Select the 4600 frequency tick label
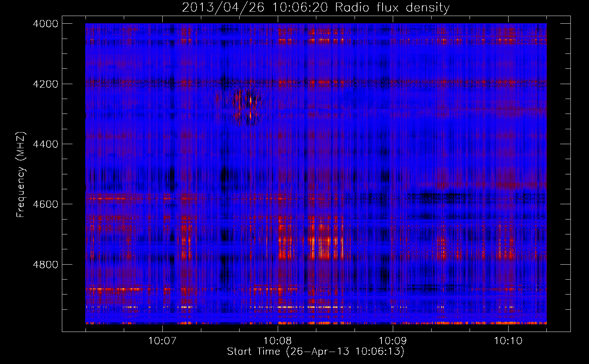The height and width of the screenshot is (364, 589). point(46,204)
